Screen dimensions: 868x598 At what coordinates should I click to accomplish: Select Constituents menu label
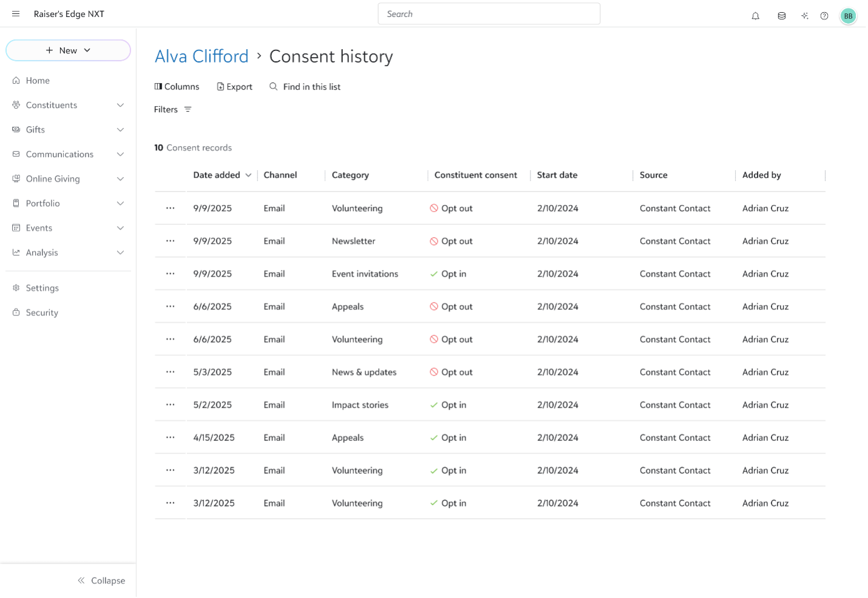[x=52, y=105]
